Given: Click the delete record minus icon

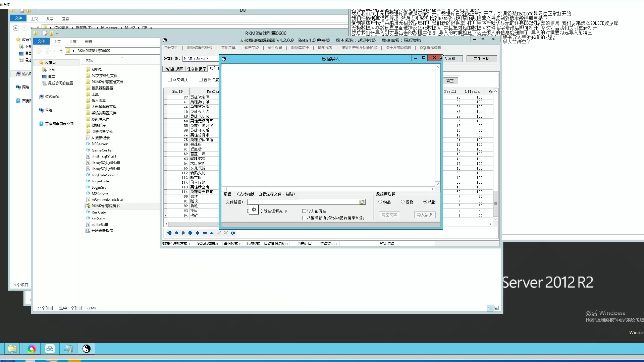Looking at the screenshot, I should click(205, 233).
